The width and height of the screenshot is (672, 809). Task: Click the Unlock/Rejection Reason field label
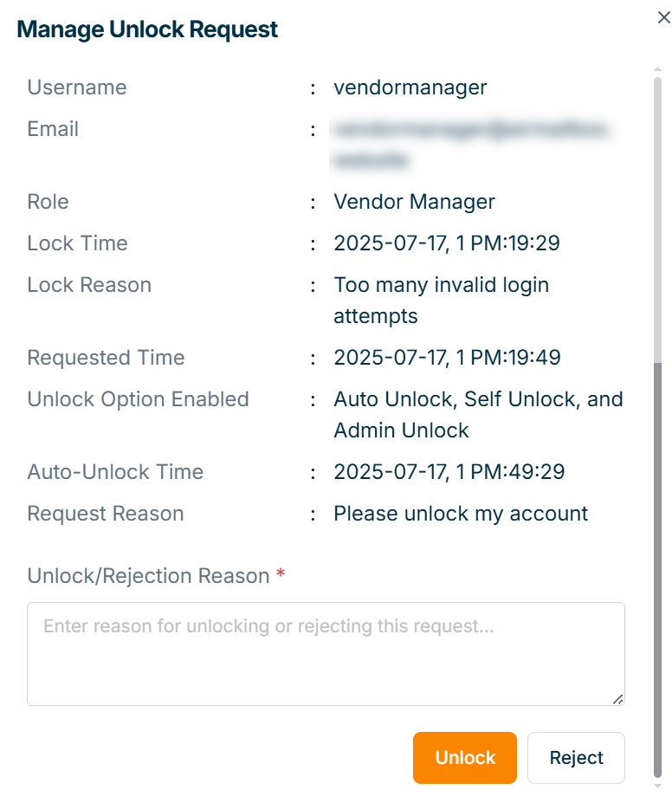[x=148, y=576]
